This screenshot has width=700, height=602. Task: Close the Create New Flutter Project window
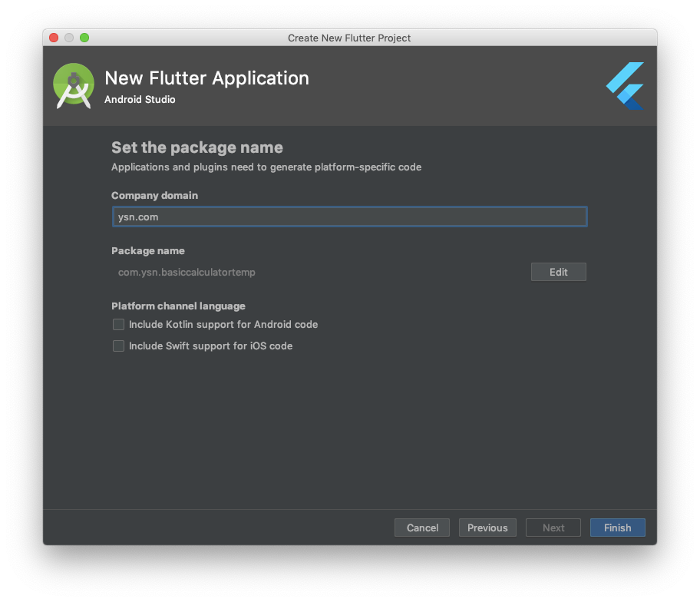pos(54,38)
